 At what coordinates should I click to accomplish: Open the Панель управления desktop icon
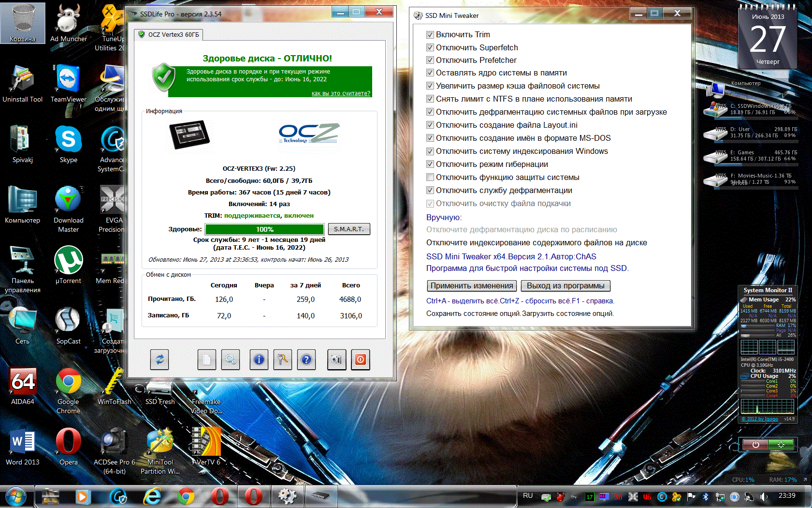[23, 269]
